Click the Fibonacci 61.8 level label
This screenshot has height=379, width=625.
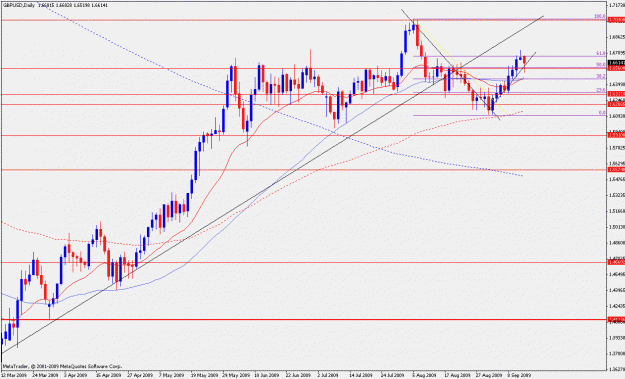point(601,53)
